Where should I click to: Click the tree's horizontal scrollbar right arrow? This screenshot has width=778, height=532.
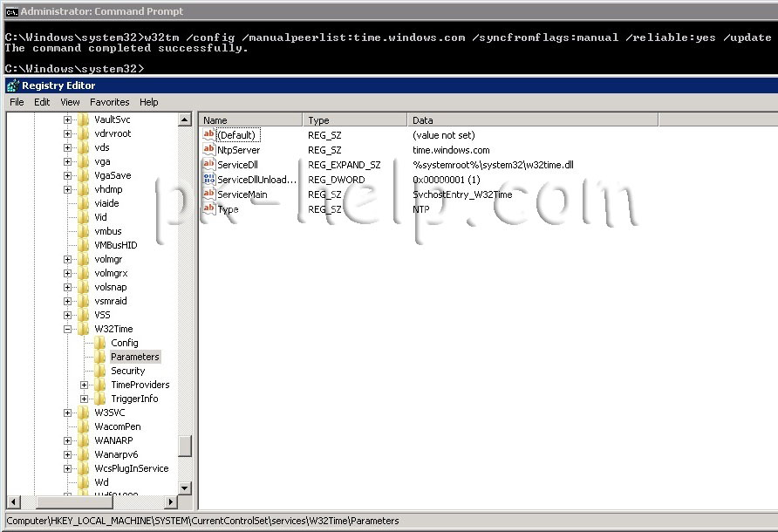(x=172, y=502)
